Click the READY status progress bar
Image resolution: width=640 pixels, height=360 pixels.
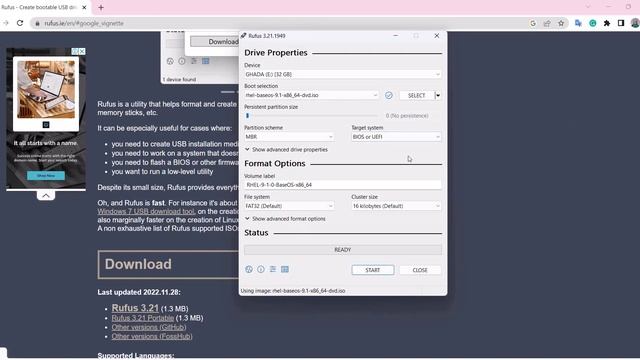(342, 250)
